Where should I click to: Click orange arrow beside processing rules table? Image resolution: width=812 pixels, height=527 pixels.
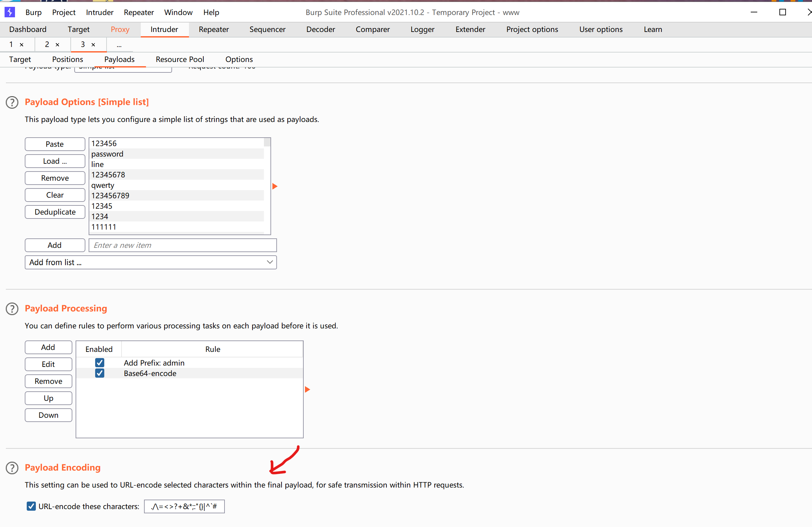click(x=307, y=389)
